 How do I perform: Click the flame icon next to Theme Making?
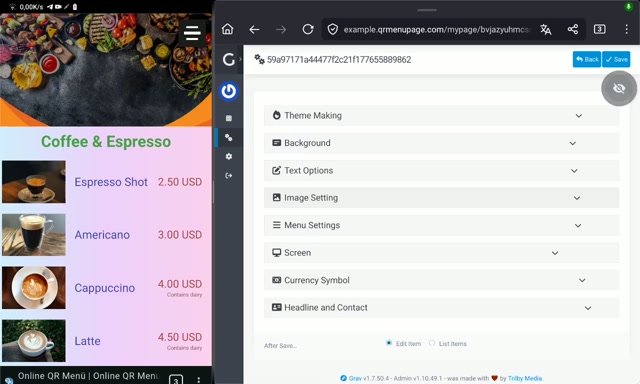276,115
